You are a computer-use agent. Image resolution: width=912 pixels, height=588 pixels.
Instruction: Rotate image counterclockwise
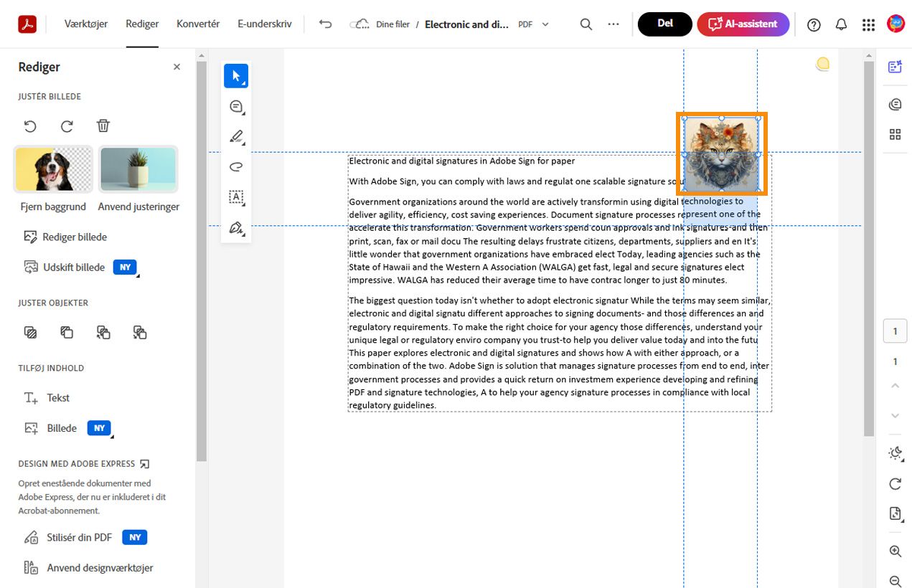point(30,126)
